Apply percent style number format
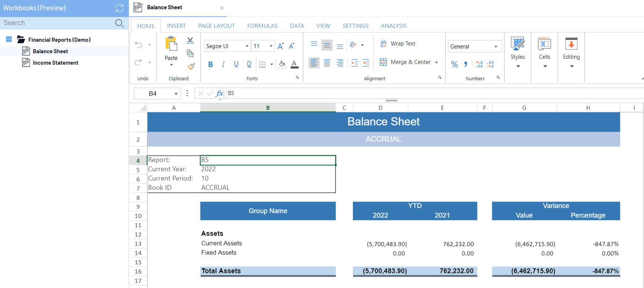The height and width of the screenshot is (288, 644). [455, 64]
